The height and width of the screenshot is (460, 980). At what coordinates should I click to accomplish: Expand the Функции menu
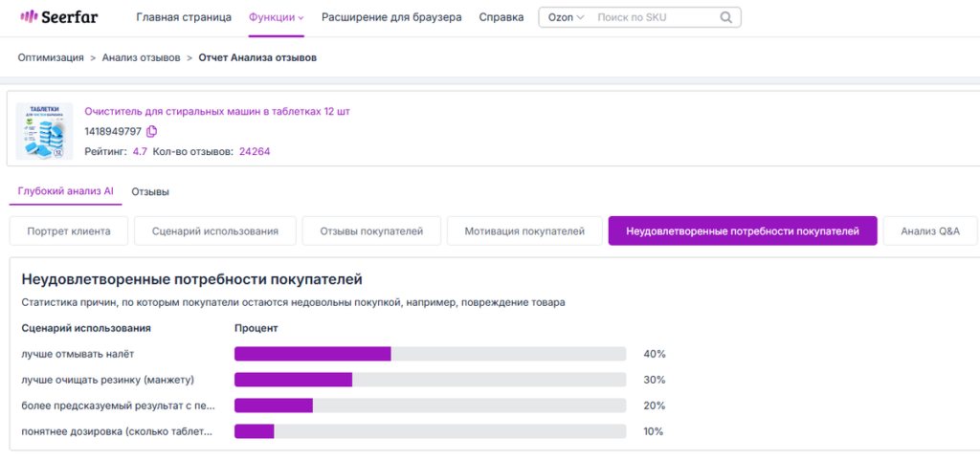click(276, 17)
